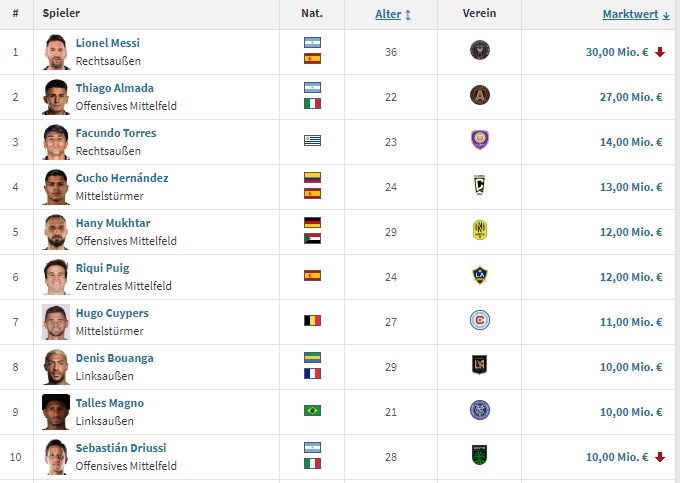Click the Belgian flag for Hugo Cuypers
The height and width of the screenshot is (483, 680).
(312, 320)
